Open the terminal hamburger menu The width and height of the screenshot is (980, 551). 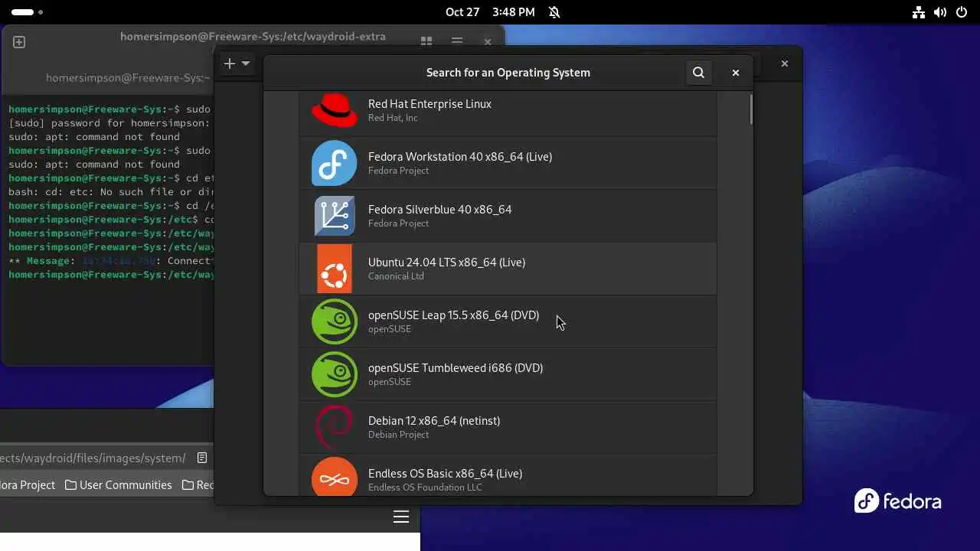pyautogui.click(x=456, y=42)
